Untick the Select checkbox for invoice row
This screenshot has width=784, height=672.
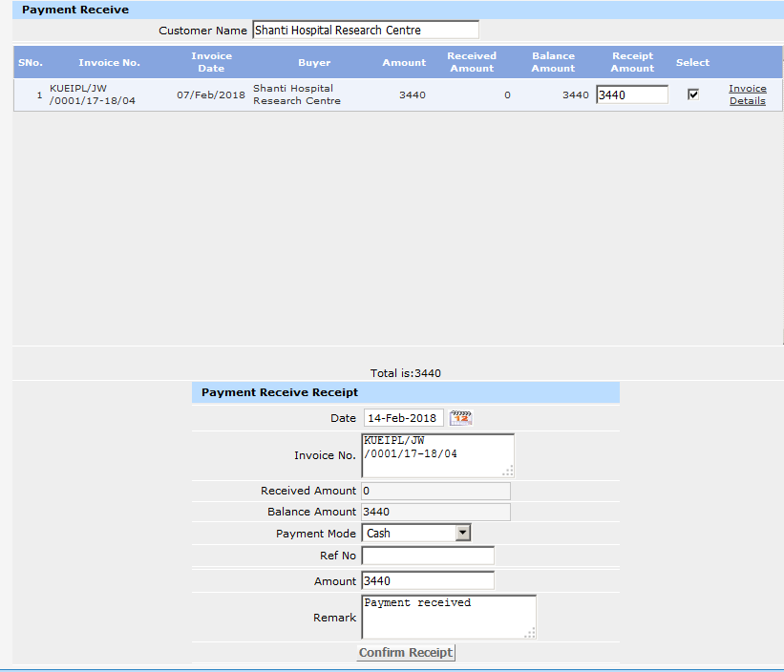pyautogui.click(x=693, y=94)
